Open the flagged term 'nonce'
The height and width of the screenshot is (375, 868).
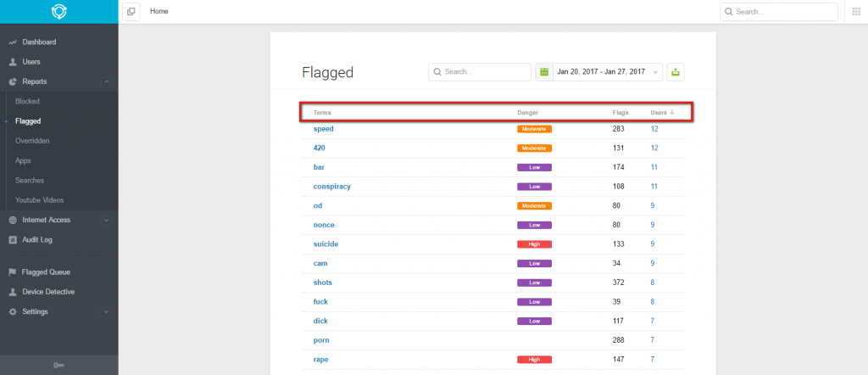click(324, 225)
